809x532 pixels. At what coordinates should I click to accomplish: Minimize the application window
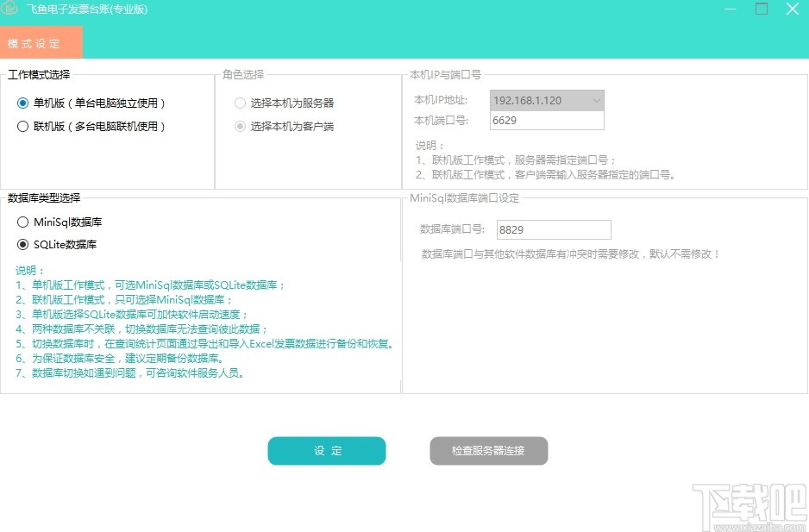(730, 9)
